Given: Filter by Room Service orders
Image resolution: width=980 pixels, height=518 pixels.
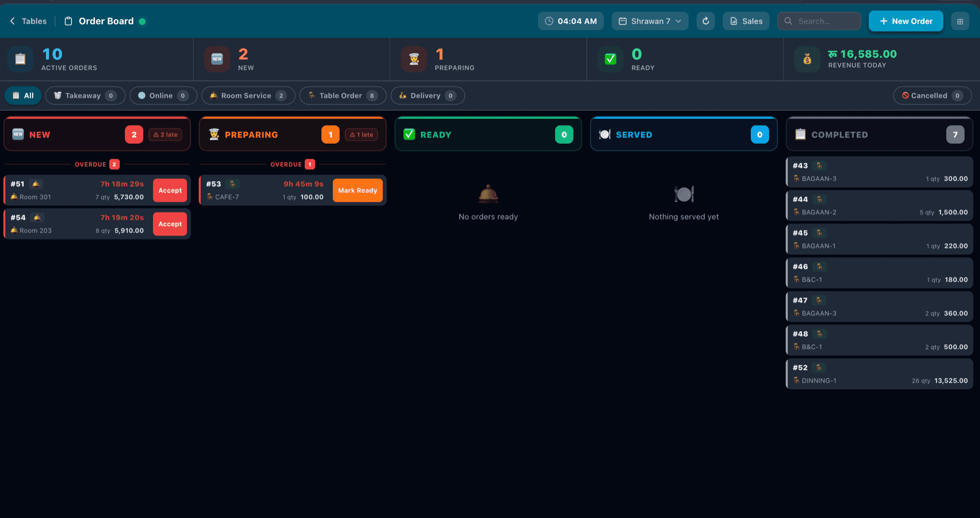Looking at the screenshot, I should point(248,96).
